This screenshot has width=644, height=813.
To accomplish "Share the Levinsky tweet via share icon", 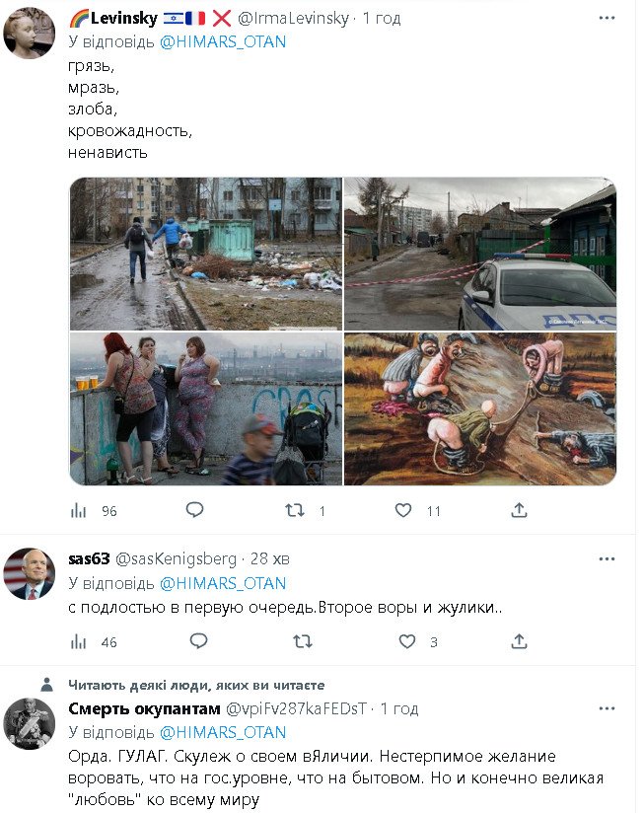I will [519, 511].
